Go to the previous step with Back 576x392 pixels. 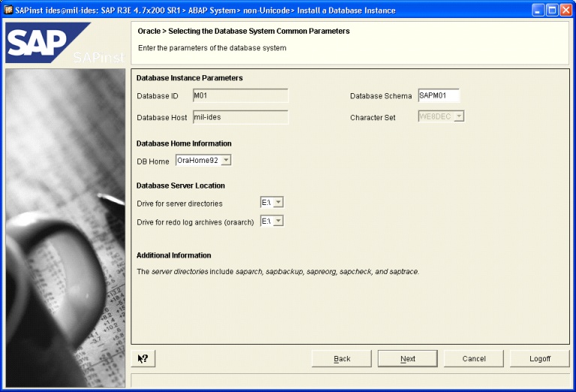point(342,358)
